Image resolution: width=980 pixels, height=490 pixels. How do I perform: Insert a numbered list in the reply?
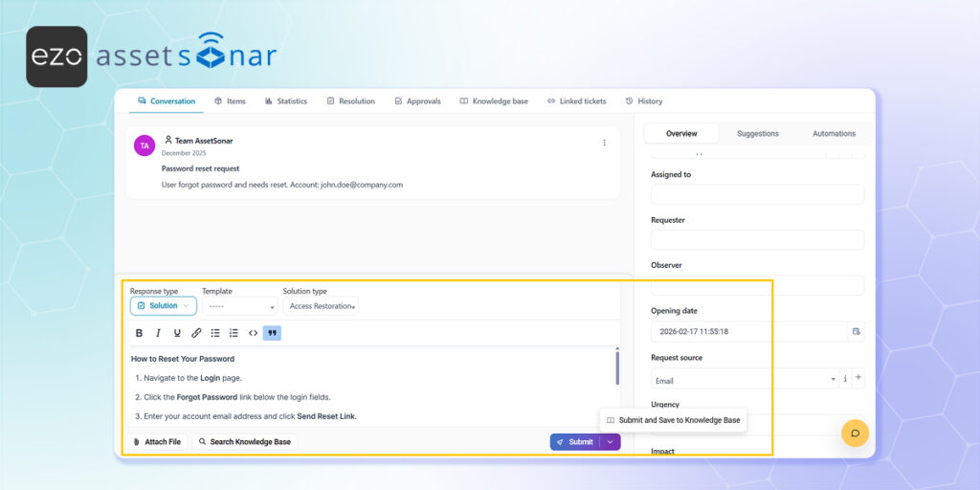(x=234, y=333)
